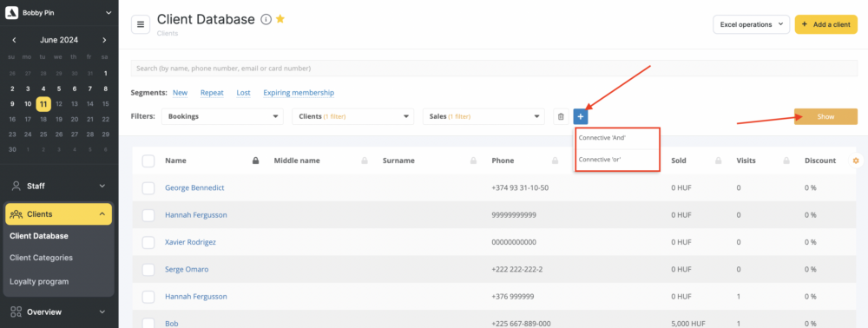The width and height of the screenshot is (868, 328).
Task: Click the lock icon beside Name column
Action: (256, 161)
